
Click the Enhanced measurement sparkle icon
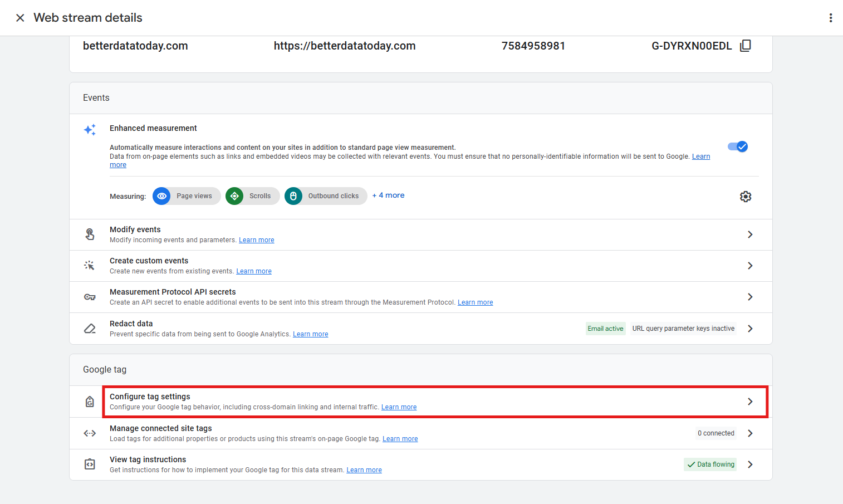click(x=90, y=130)
